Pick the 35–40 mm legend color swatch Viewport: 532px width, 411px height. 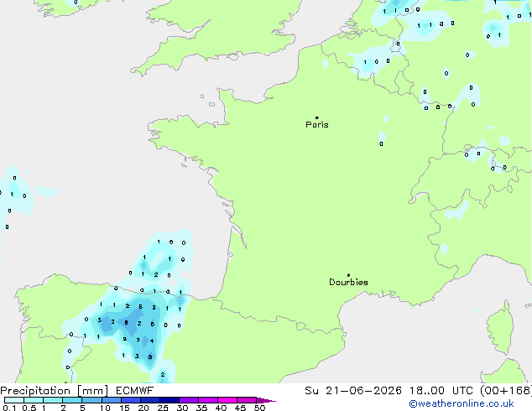[x=207, y=400]
